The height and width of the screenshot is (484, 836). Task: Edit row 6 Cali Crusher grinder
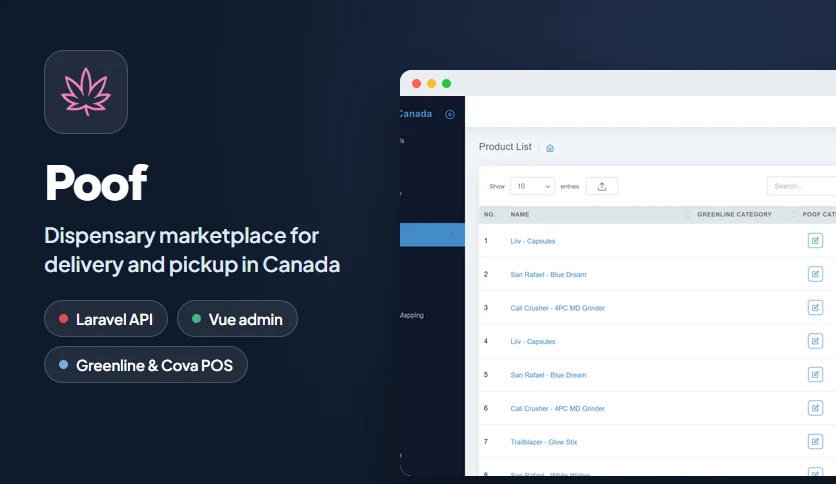pos(815,408)
